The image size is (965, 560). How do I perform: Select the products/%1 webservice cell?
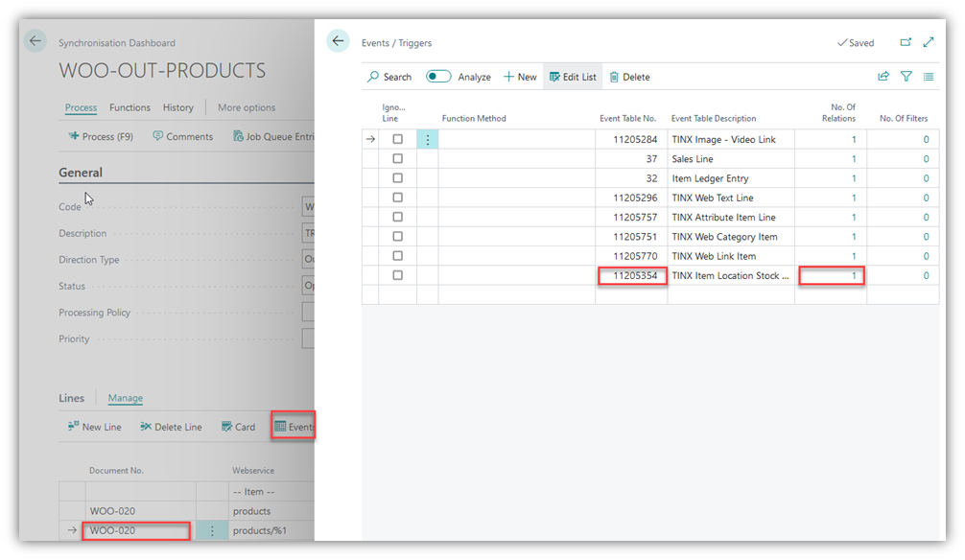[271, 530]
